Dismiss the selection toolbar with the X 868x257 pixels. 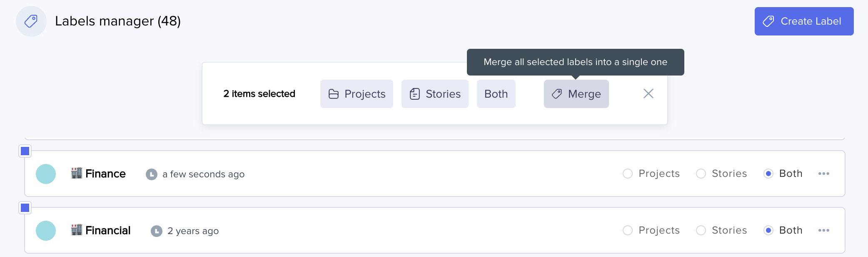pyautogui.click(x=649, y=93)
